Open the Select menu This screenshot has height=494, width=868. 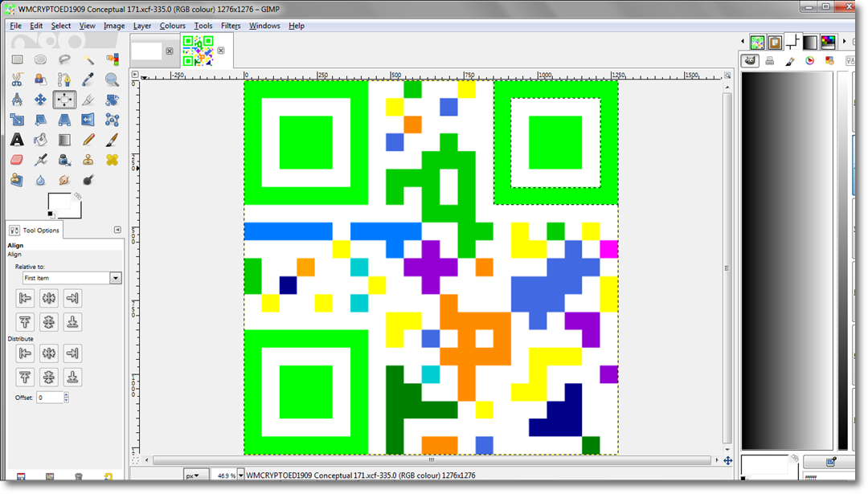click(61, 26)
